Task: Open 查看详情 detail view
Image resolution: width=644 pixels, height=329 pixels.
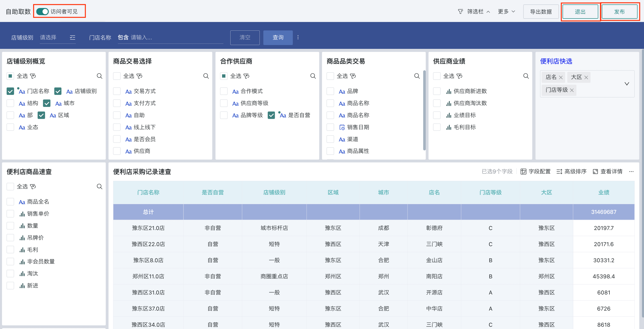Action: (608, 171)
